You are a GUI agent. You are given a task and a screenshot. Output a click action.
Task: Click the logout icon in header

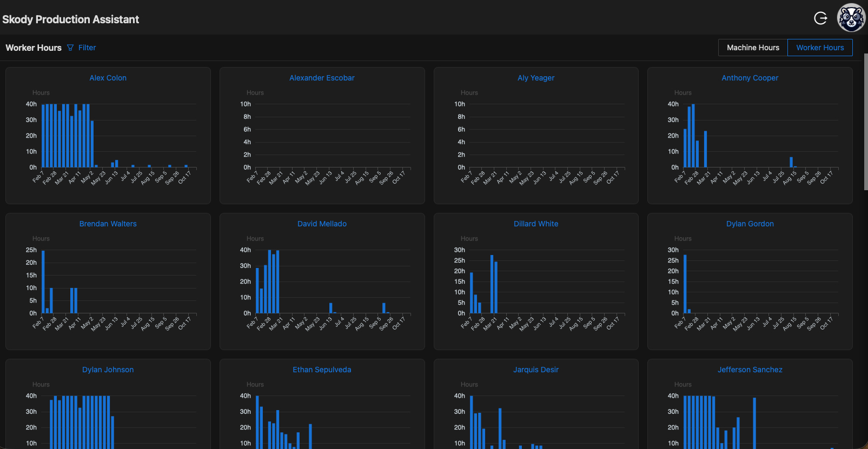click(x=820, y=18)
